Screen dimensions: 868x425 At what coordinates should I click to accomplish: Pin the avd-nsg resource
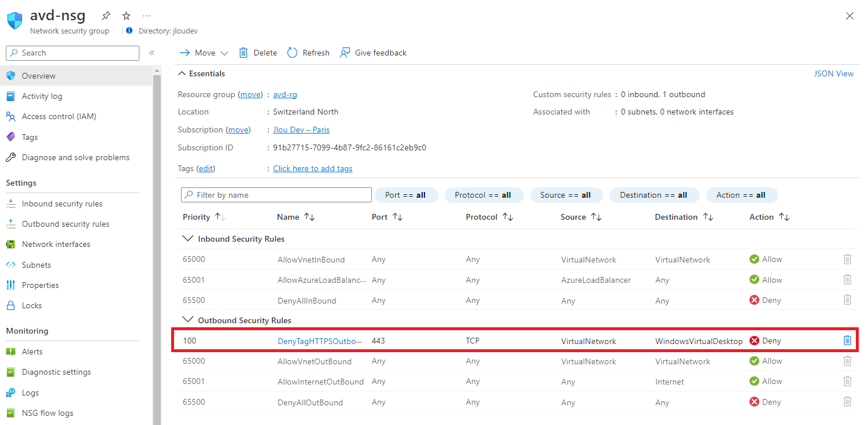[106, 16]
